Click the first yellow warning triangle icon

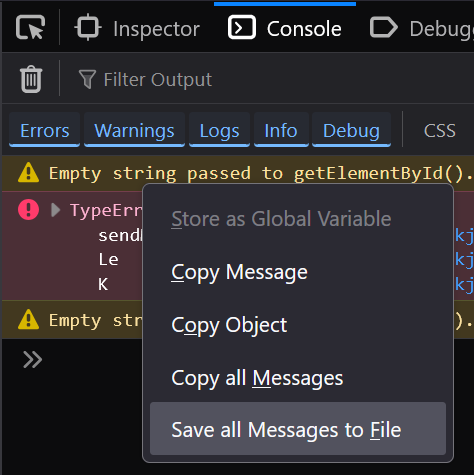(x=28, y=173)
